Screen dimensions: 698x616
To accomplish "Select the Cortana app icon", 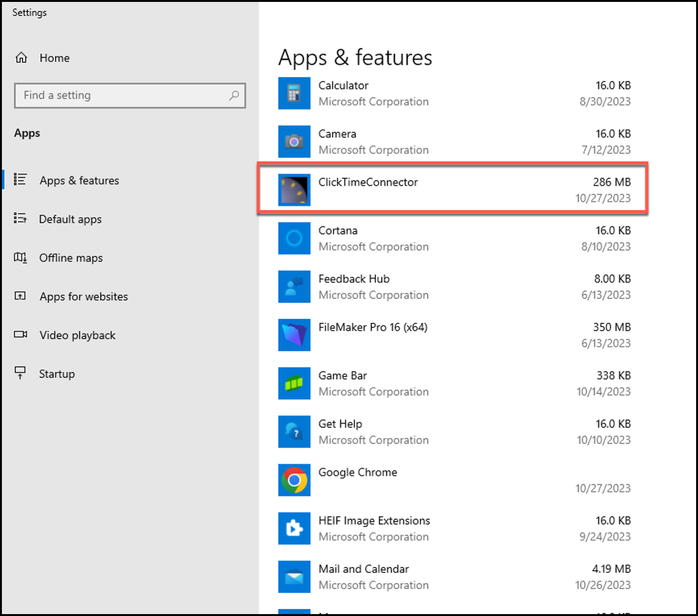I will (x=295, y=238).
